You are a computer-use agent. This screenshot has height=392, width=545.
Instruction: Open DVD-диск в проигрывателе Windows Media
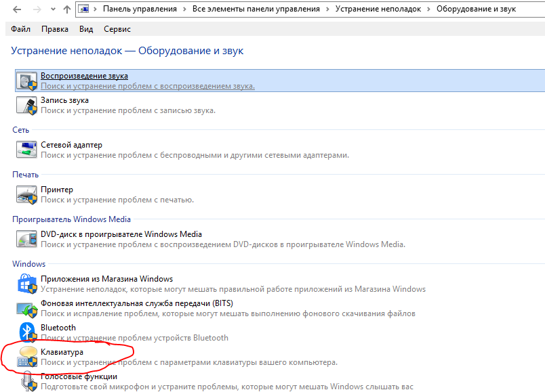pyautogui.click(x=121, y=234)
